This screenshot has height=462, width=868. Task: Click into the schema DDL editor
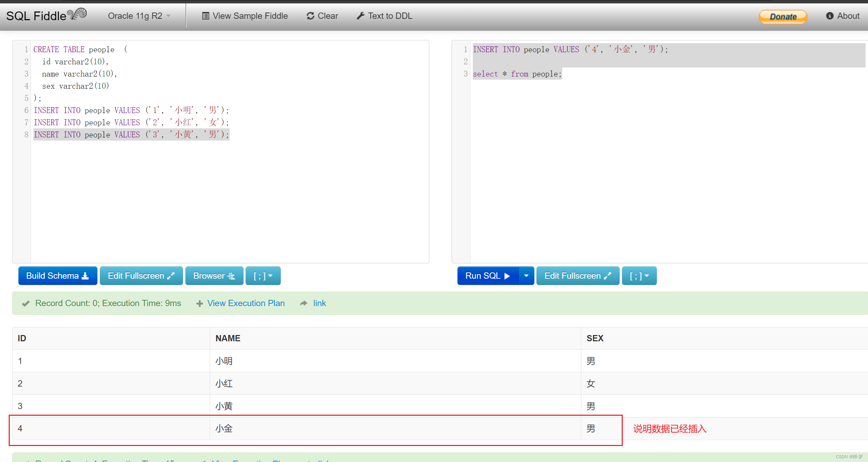pos(230,191)
